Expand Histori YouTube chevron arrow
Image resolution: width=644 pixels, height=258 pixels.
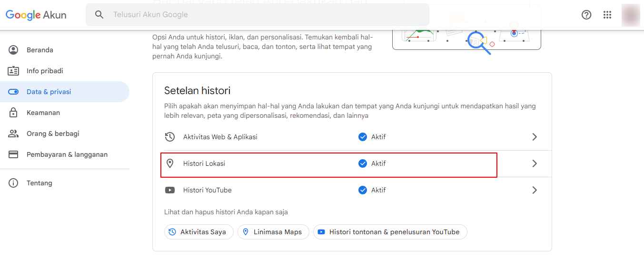click(x=535, y=190)
